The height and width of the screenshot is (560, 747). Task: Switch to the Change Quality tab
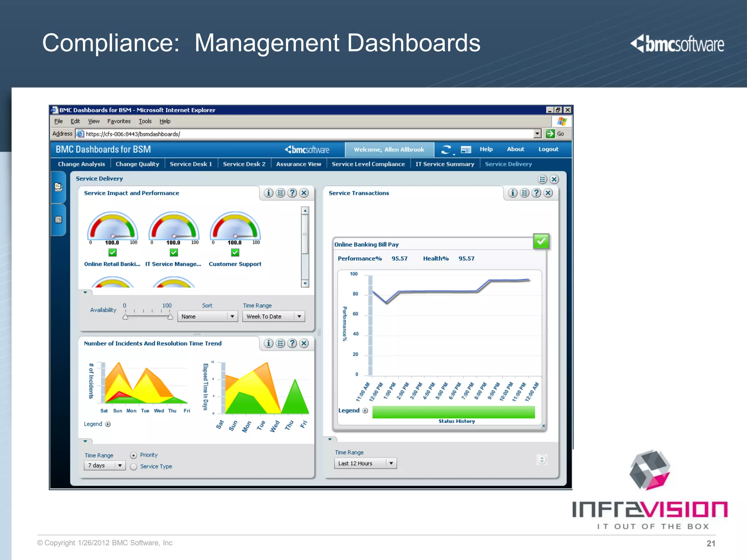click(x=138, y=164)
